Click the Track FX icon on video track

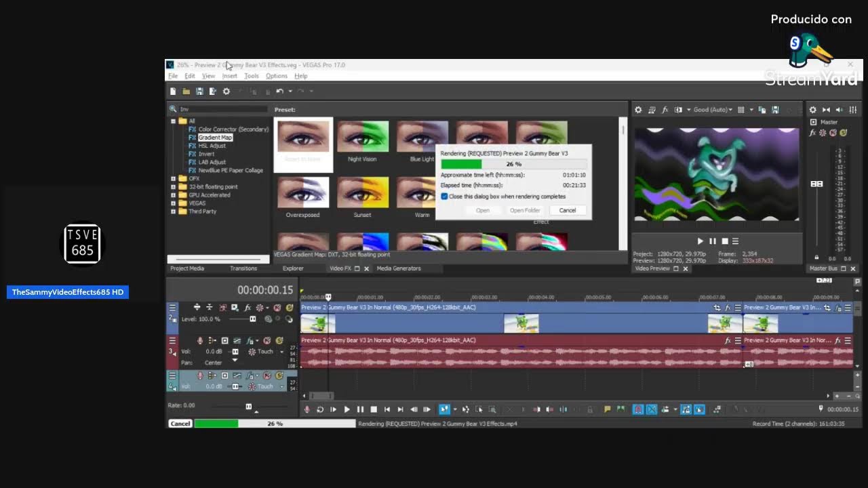click(x=248, y=308)
